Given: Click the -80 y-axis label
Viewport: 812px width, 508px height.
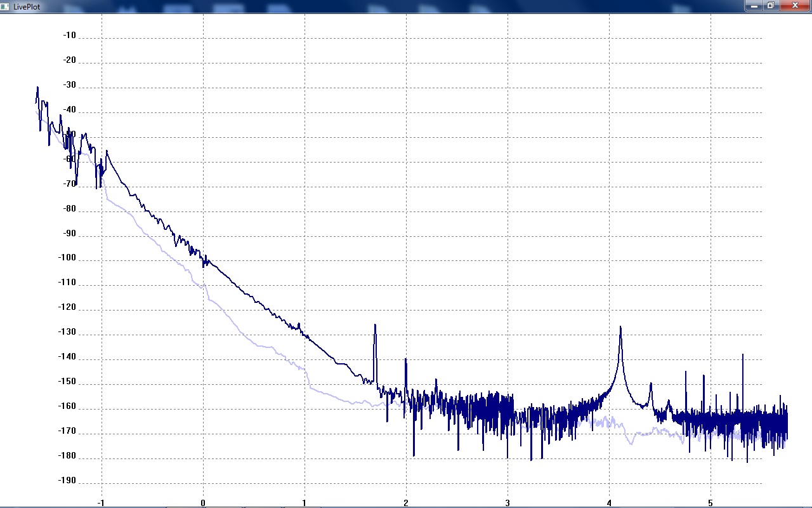Looking at the screenshot, I should 69,209.
